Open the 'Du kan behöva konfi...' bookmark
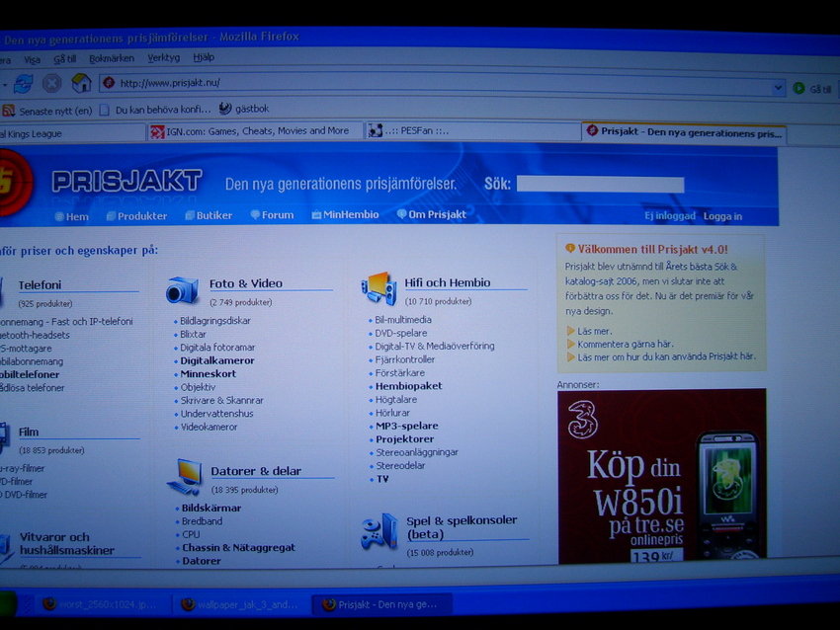840x630 pixels. [x=155, y=110]
